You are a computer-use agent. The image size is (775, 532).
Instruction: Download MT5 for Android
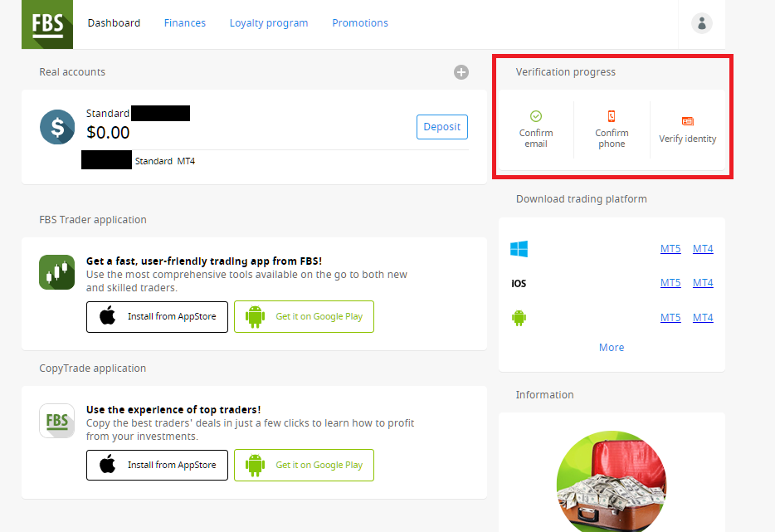tap(670, 317)
